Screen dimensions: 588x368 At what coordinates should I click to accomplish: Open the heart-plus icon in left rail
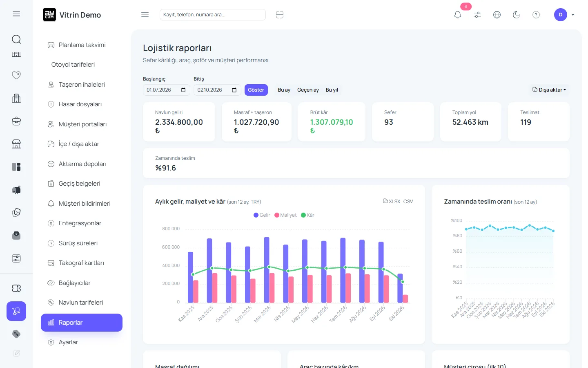click(16, 75)
